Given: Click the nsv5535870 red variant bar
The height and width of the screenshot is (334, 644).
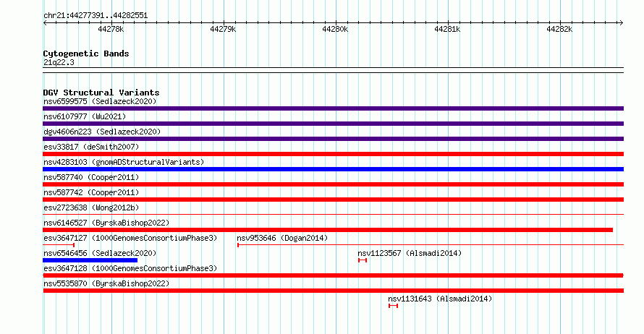Looking at the screenshot, I should tap(333, 291).
